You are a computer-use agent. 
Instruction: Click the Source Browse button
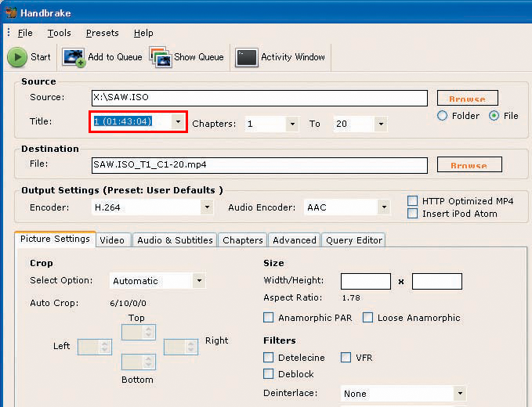click(x=468, y=98)
